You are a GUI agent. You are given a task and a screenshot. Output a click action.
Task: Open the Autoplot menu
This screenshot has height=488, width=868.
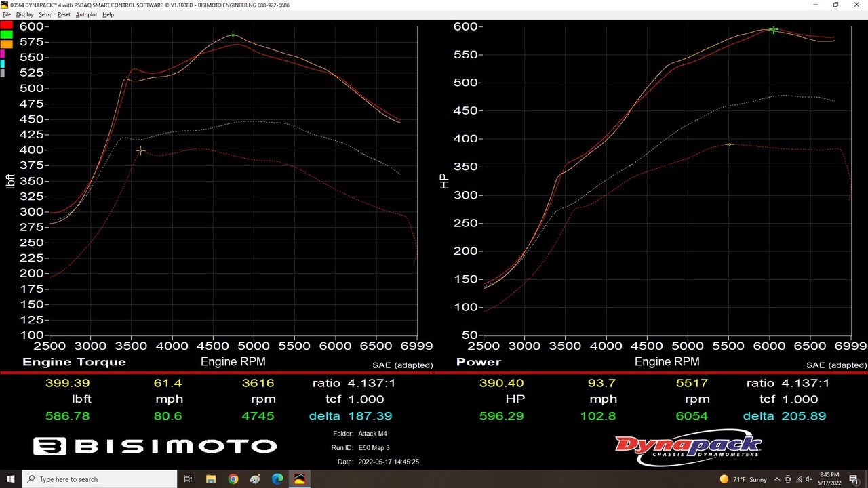pyautogui.click(x=86, y=14)
